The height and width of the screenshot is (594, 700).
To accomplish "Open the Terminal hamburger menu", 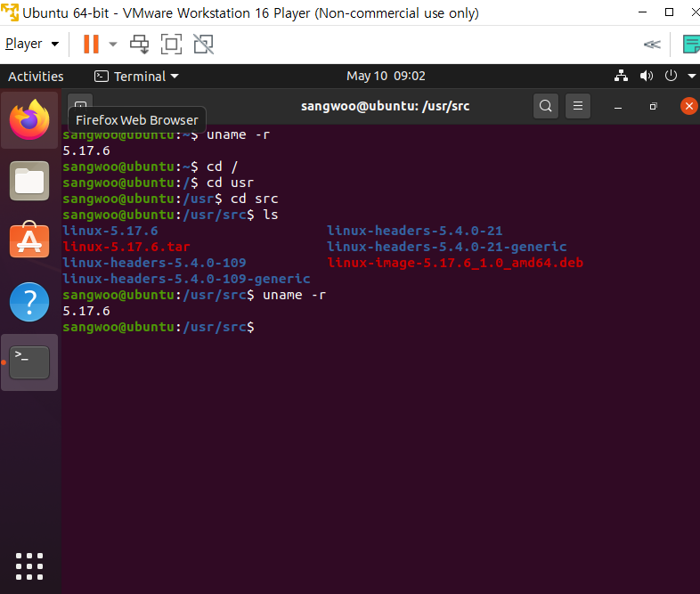I will pos(578,106).
